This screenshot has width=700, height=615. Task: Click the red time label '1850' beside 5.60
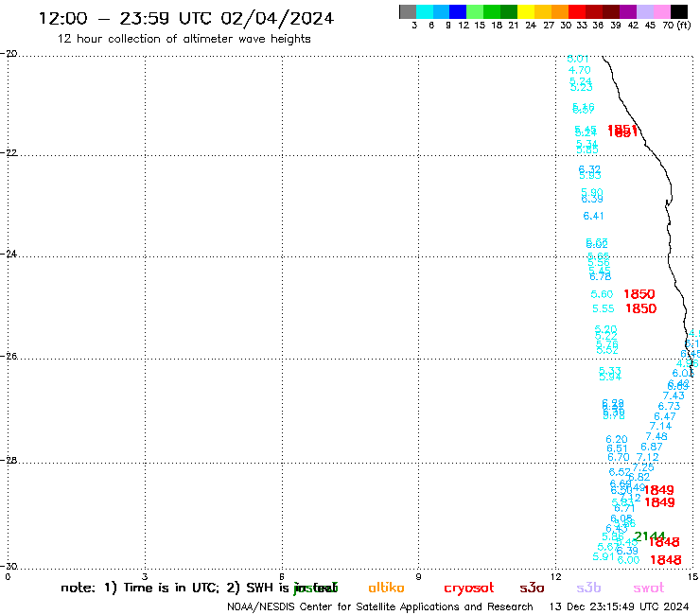point(639,294)
